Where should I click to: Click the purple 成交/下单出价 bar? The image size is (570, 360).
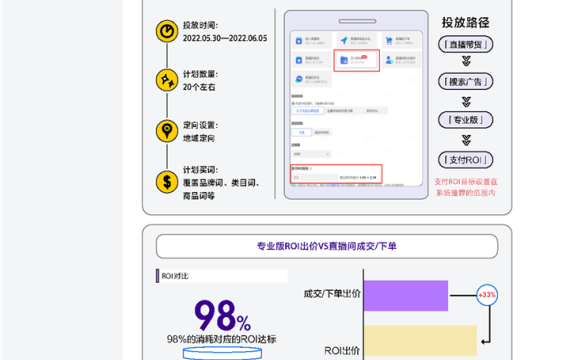tap(406, 296)
